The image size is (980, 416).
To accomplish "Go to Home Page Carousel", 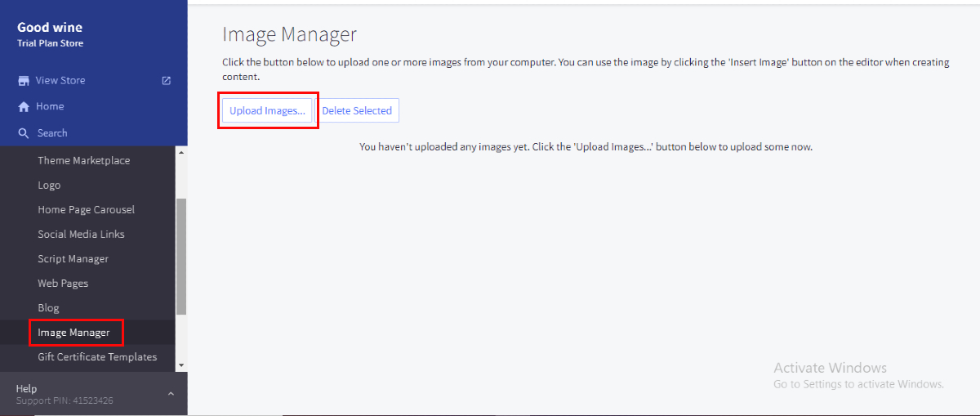I will pyautogui.click(x=86, y=210).
